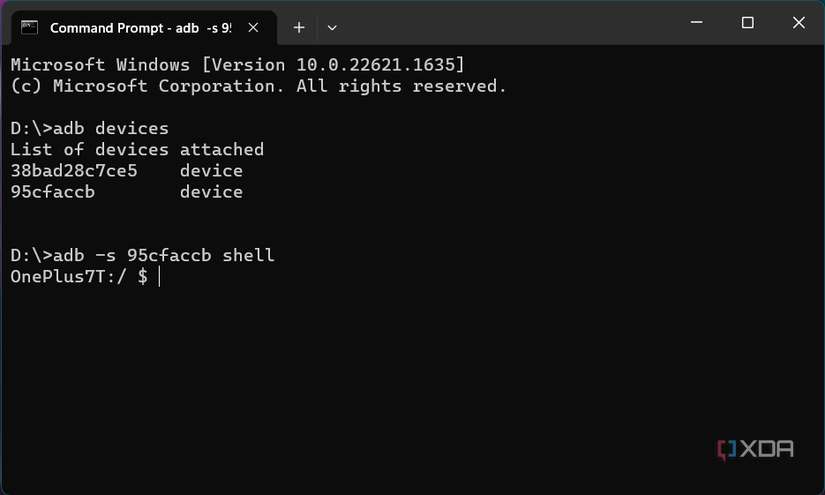825x495 pixels.
Task: Click the 'adb devices' command text
Action: click(x=110, y=128)
